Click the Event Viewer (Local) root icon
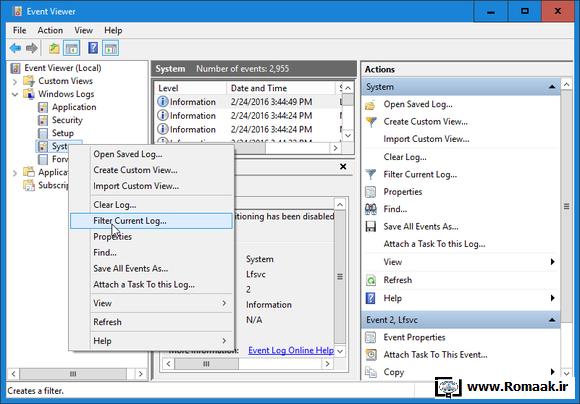 coord(15,68)
